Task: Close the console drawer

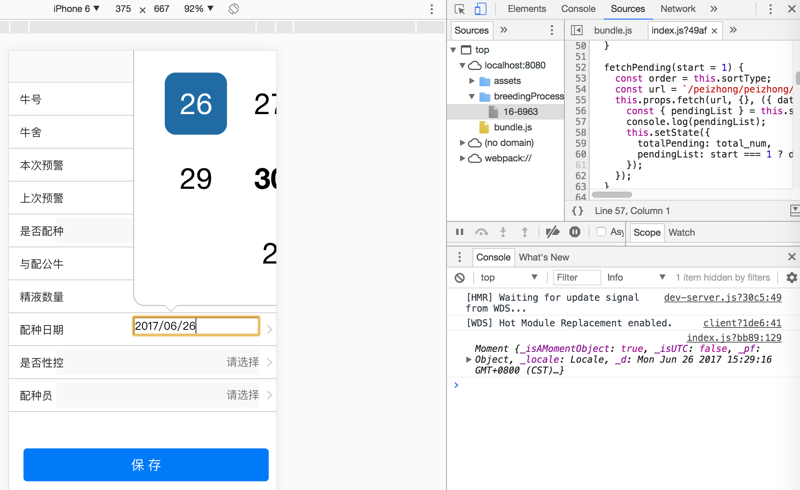Action: click(x=792, y=256)
